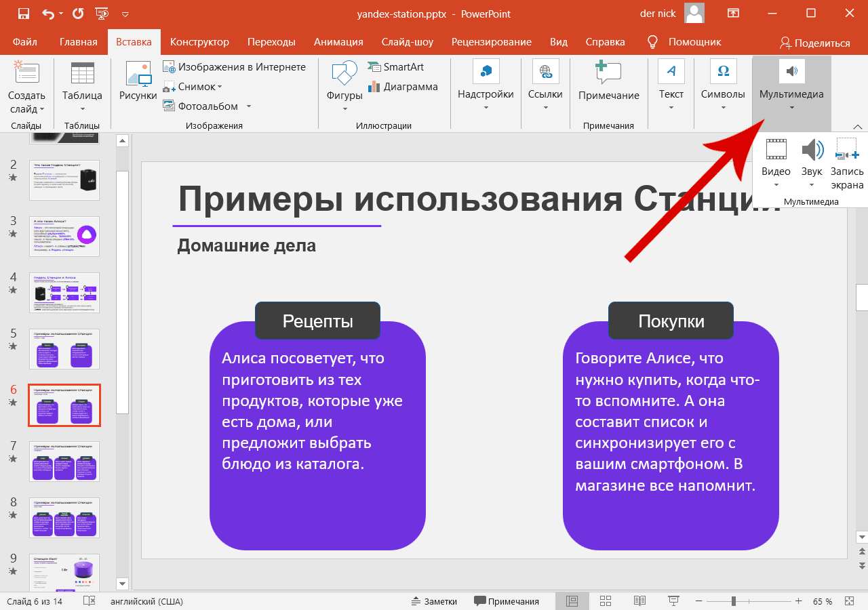868x610 pixels.
Task: Click the Покупки label box on slide
Action: [x=671, y=321]
